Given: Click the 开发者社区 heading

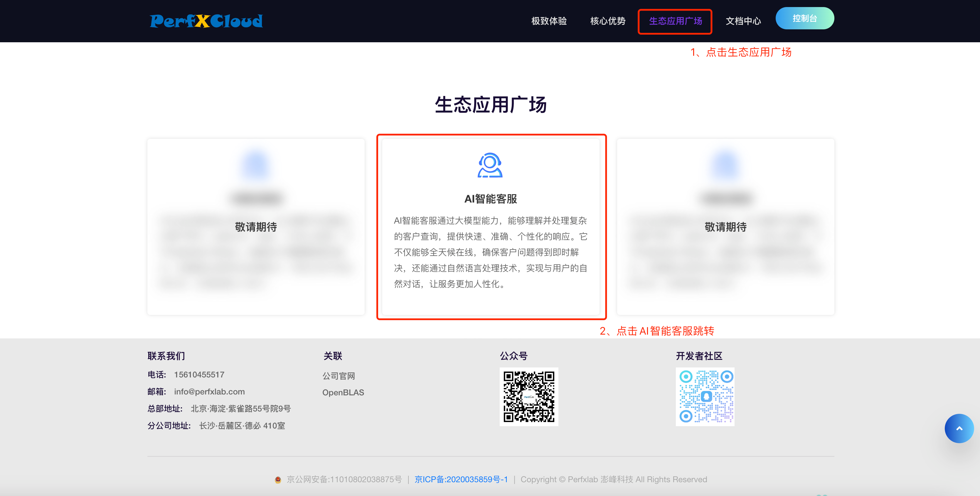Looking at the screenshot, I should pyautogui.click(x=699, y=356).
